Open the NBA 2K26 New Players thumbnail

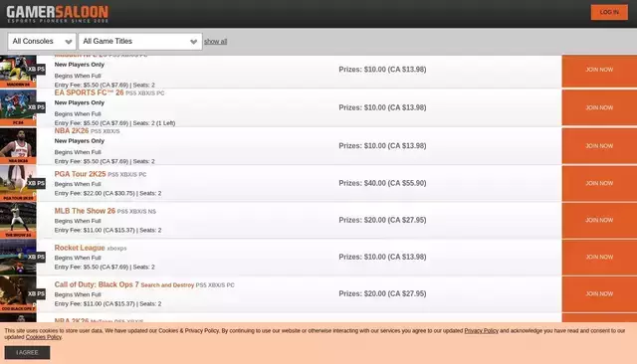[x=18, y=145]
